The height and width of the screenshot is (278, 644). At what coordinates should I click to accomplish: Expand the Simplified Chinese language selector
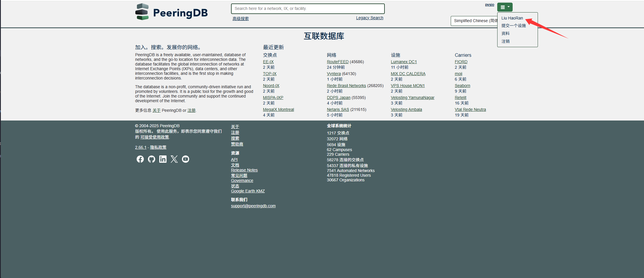point(474,21)
